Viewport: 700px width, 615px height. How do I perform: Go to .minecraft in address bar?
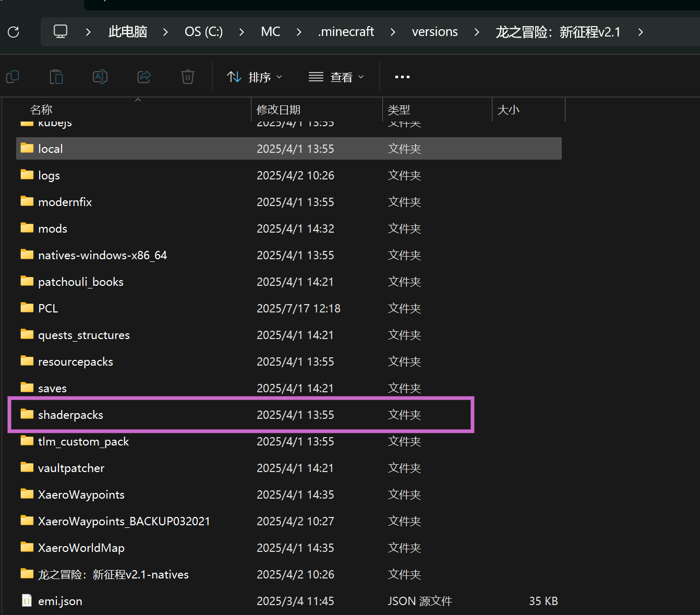[x=346, y=32]
